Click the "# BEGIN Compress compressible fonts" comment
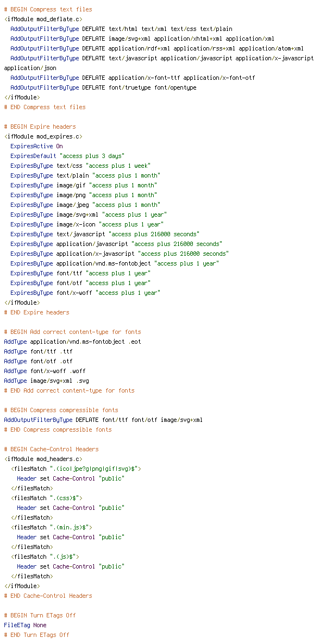The height and width of the screenshot is (644, 326). pos(61,410)
